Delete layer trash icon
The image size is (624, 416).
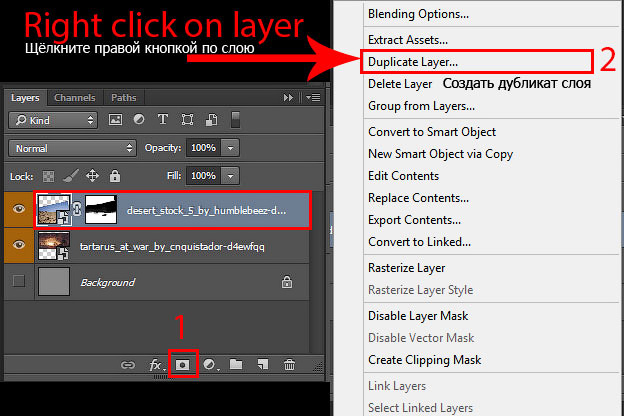[289, 364]
